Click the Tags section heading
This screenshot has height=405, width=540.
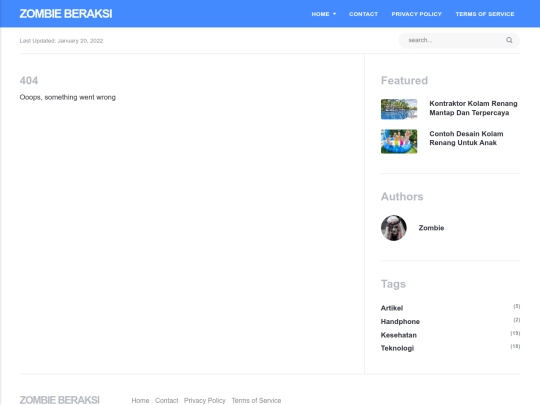pyautogui.click(x=393, y=284)
